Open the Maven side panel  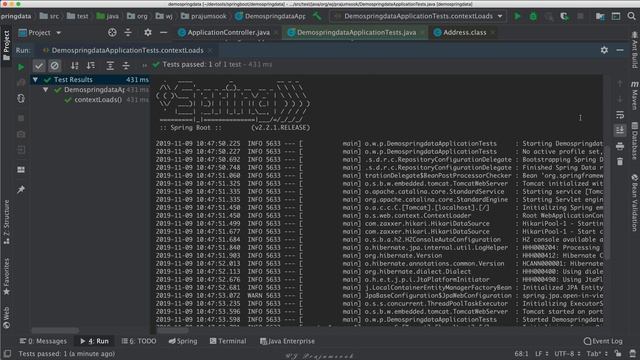[635, 95]
